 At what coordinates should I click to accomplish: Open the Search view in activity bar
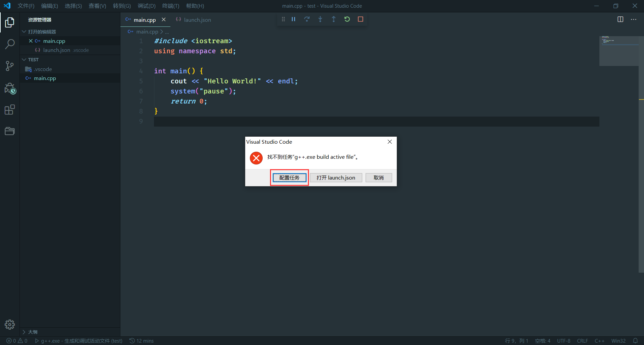coord(10,44)
